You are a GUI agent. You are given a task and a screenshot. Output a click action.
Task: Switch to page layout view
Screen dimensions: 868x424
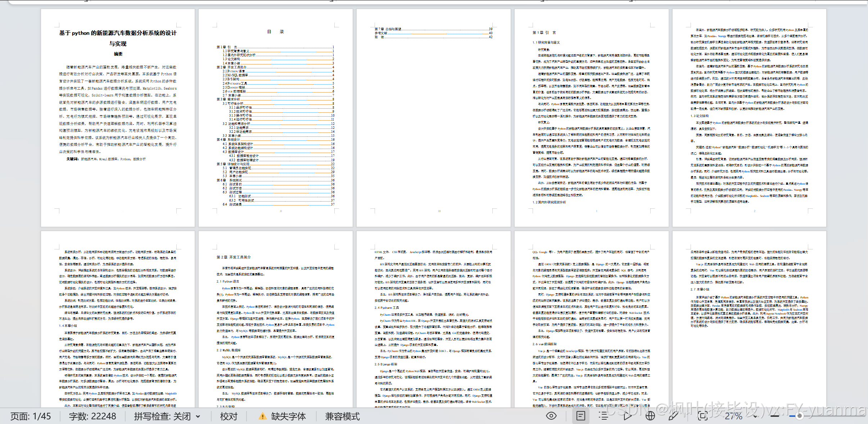pos(580,416)
